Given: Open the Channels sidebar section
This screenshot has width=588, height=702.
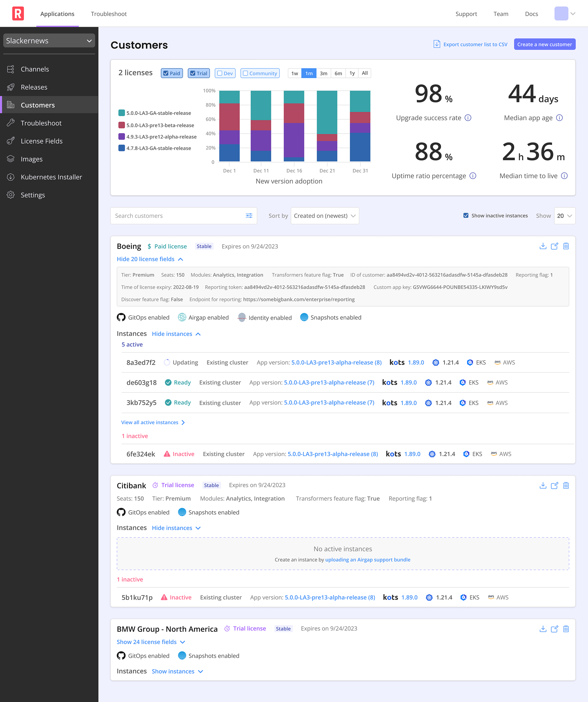Looking at the screenshot, I should coord(49,69).
